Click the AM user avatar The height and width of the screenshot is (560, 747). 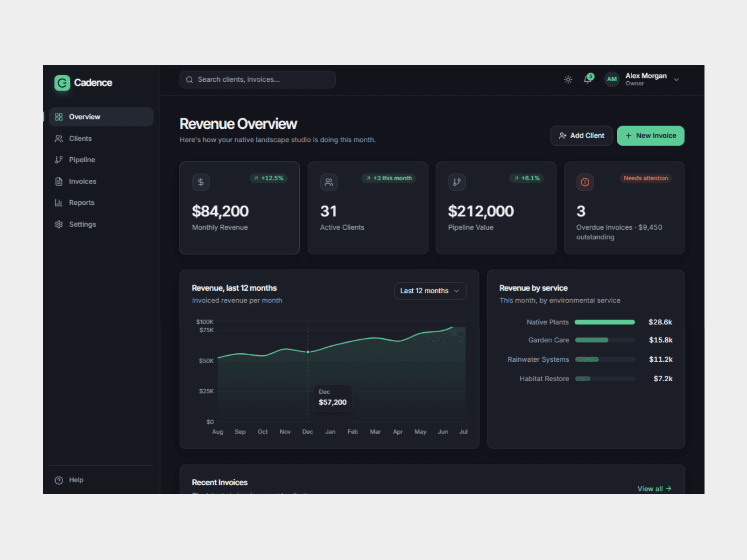(x=612, y=79)
